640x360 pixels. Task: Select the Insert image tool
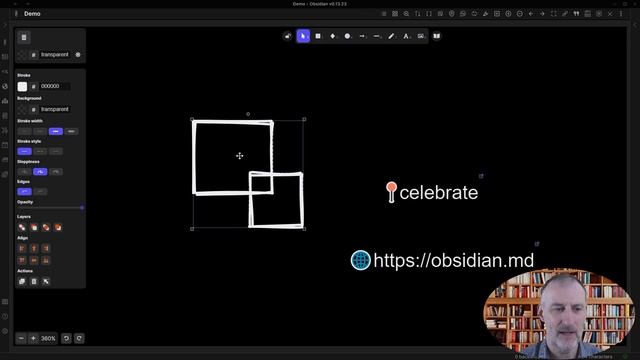point(421,36)
